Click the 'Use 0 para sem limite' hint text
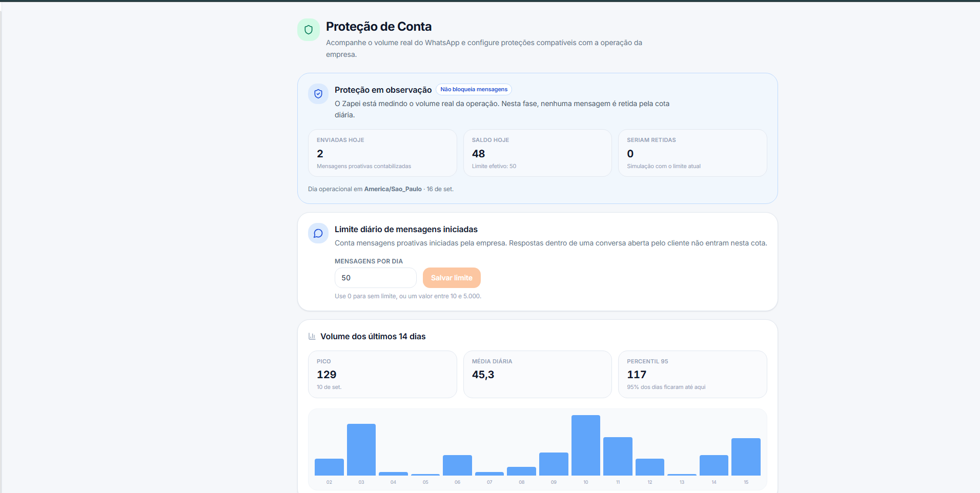This screenshot has height=493, width=980. point(408,296)
